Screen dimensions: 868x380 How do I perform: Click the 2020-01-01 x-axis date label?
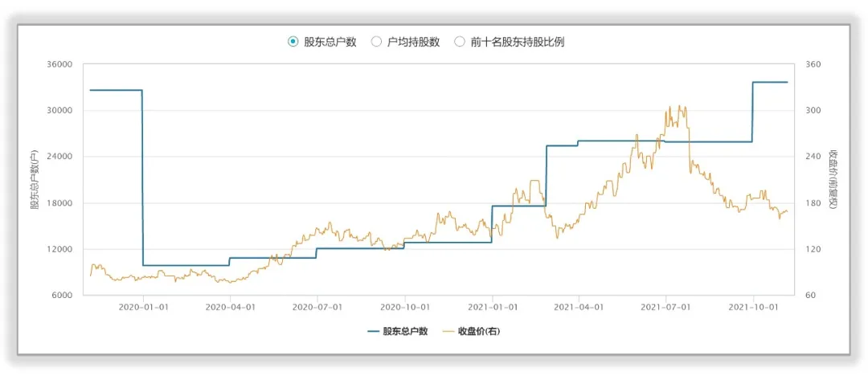click(143, 306)
